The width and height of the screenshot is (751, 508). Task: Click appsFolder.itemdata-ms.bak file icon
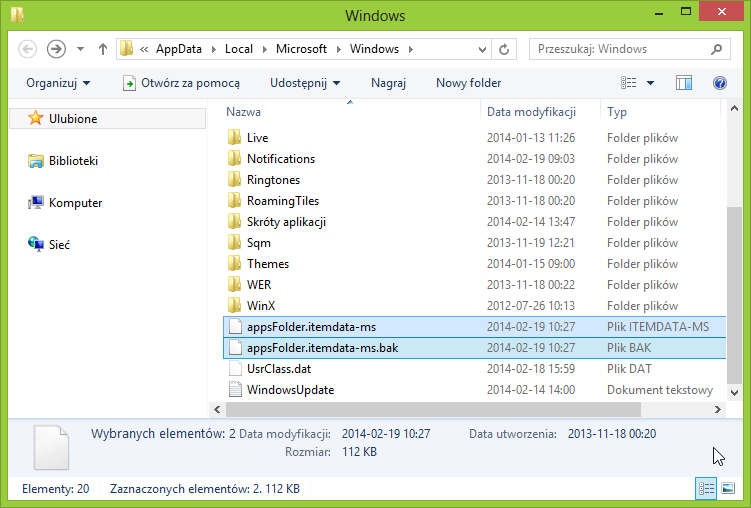(235, 348)
